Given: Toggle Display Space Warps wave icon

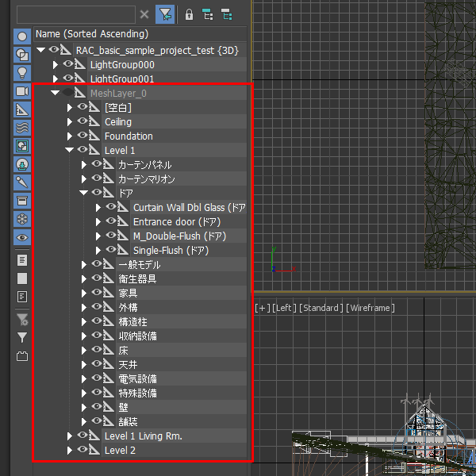Looking at the screenshot, I should pos(22,128).
